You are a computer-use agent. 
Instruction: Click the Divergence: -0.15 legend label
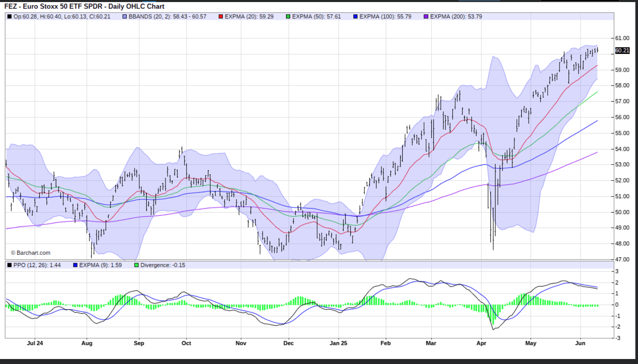[x=163, y=265]
